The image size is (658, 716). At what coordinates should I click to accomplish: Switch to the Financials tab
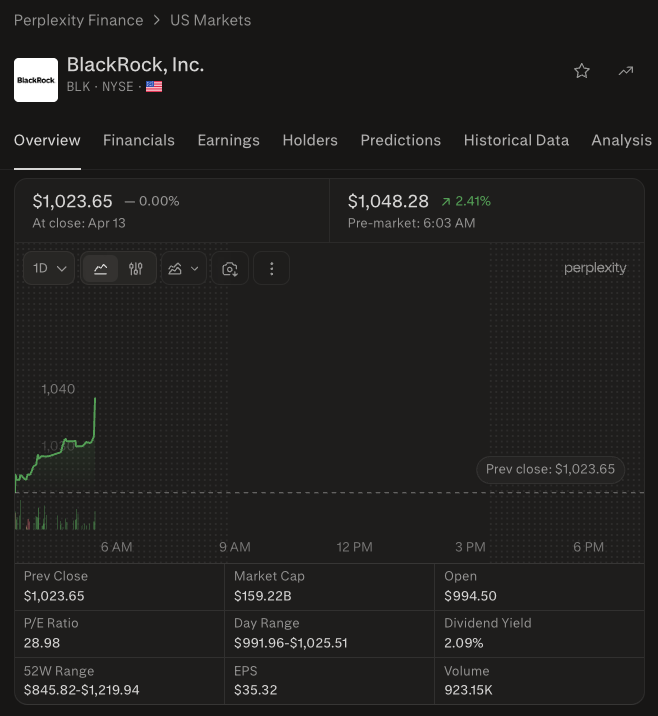coord(139,140)
